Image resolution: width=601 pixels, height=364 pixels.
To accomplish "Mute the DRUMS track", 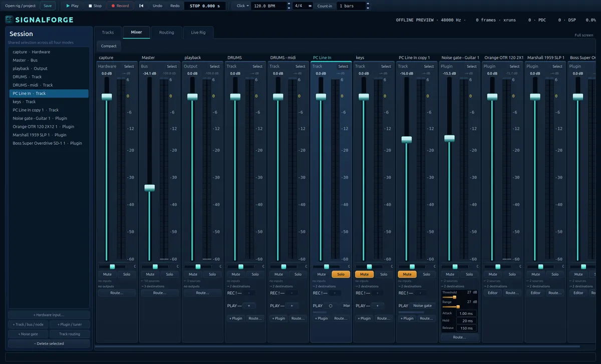I will [236, 274].
